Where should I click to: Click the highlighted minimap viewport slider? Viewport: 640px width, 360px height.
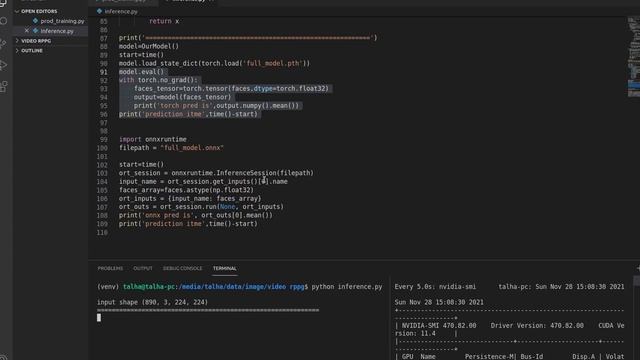click(633, 84)
